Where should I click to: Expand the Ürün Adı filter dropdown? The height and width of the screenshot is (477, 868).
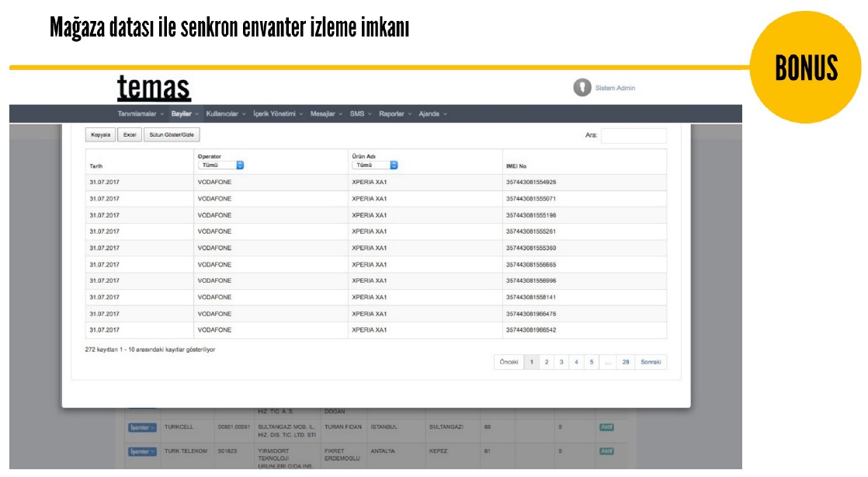pos(375,165)
